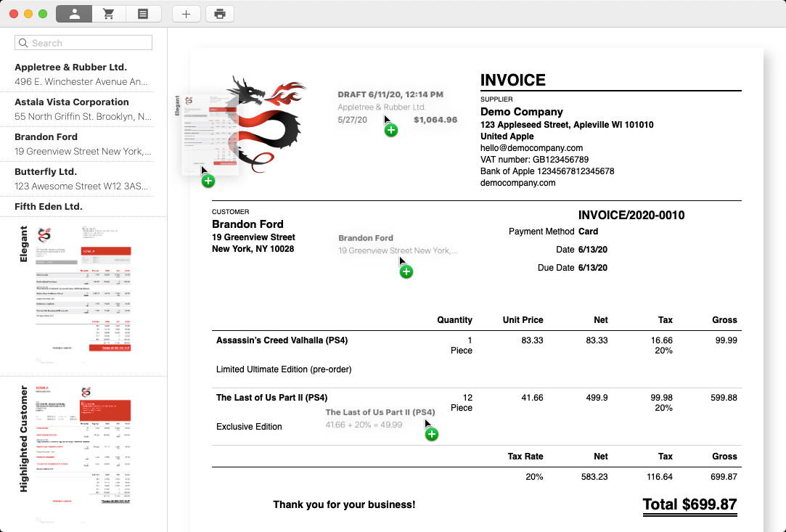Open the Products view (shopping cart icon)

(x=109, y=14)
